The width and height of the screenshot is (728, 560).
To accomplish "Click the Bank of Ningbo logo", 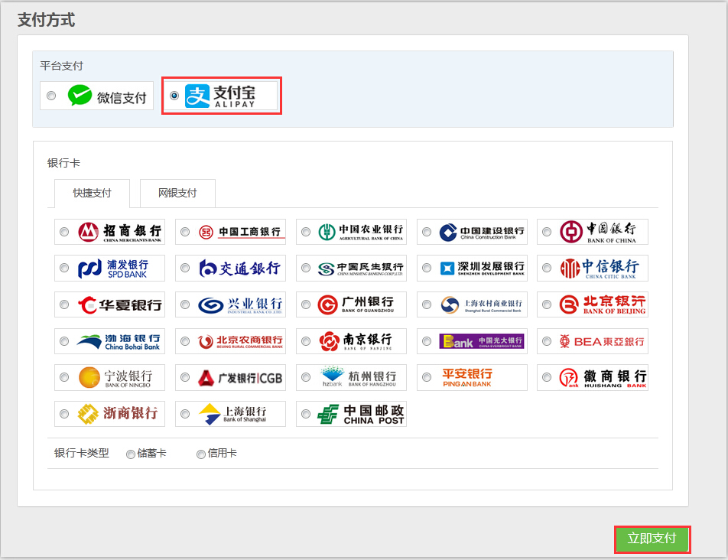I will [115, 377].
